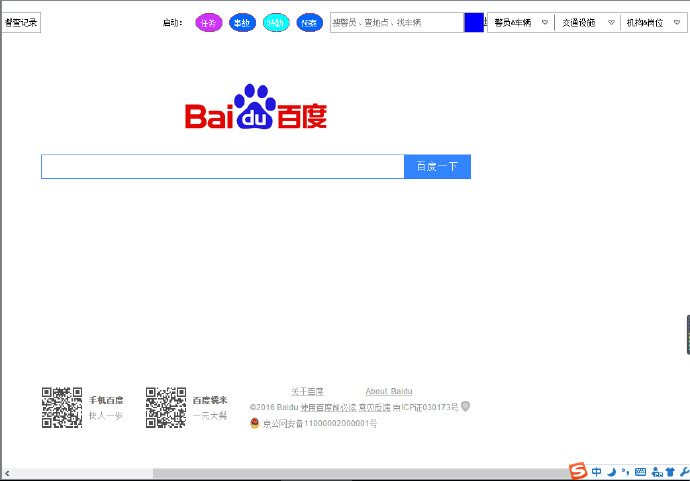Open the 京公网安备11000002000001号 link
Viewport: 690px width, 481px height.
pos(319,424)
